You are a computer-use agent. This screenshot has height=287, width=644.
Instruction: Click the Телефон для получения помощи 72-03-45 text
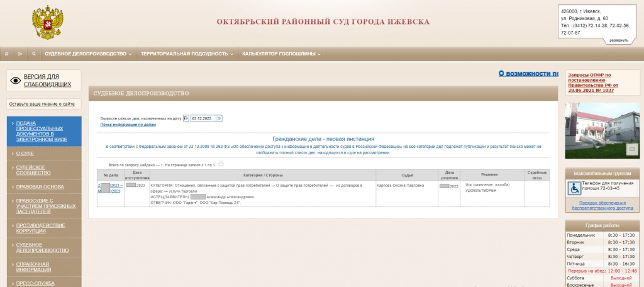608,186
